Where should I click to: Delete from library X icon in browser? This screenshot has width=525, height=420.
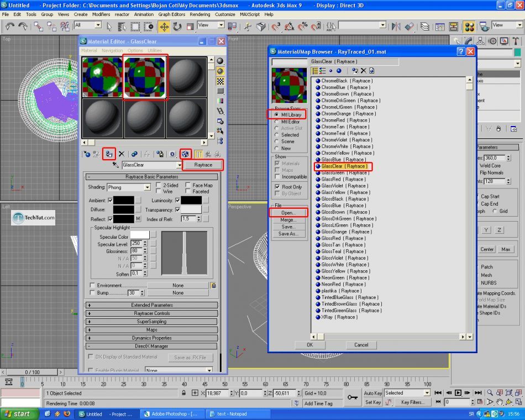pyautogui.click(x=363, y=71)
